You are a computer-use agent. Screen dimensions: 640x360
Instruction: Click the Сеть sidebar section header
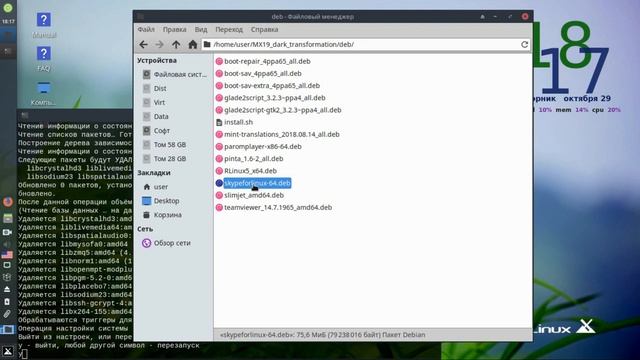pos(145,229)
